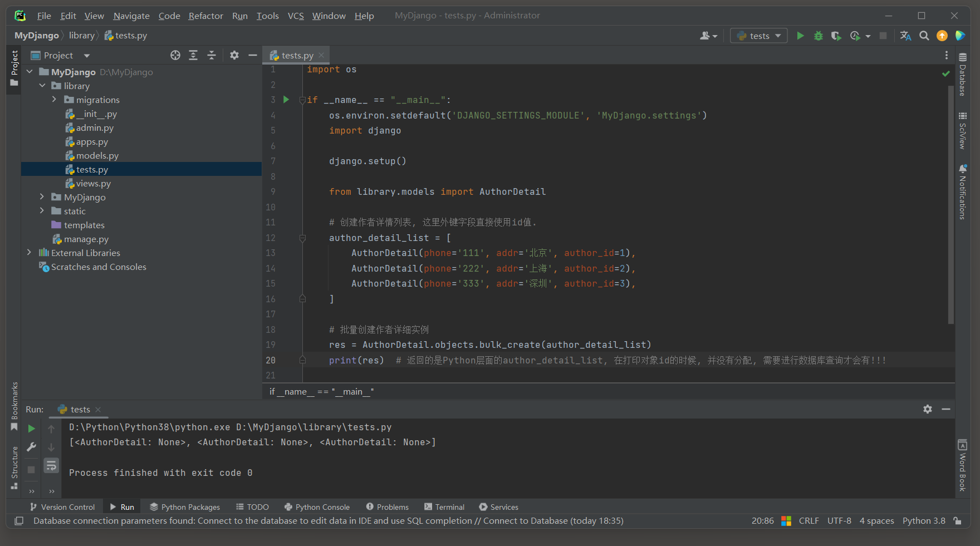Click the Python 3.8 interpreter status entry

[x=924, y=521]
